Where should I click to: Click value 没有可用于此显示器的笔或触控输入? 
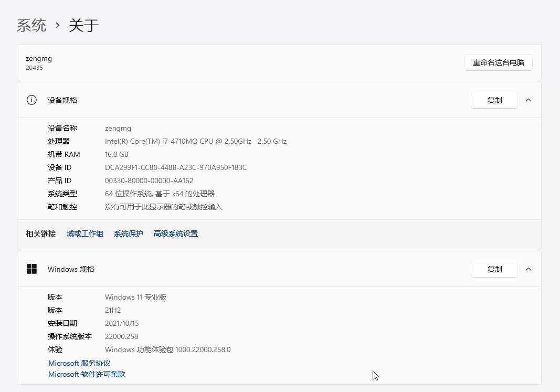point(164,207)
